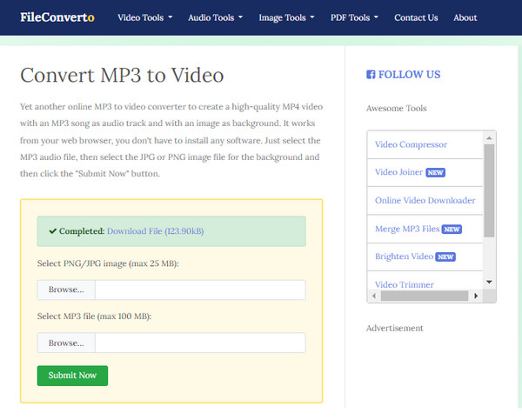Go to the Contact Us page
The width and height of the screenshot is (522, 420).
pos(416,17)
